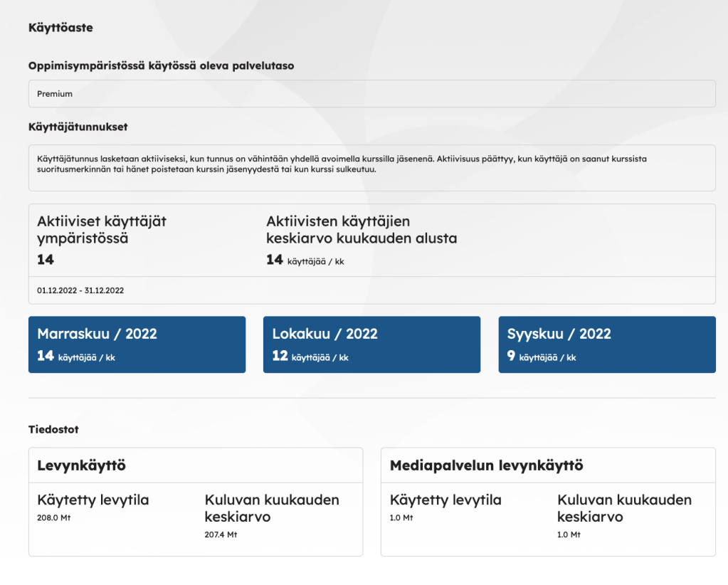Click the Levynkäyttö panel title
Image resolution: width=728 pixels, height=585 pixels.
point(81,465)
